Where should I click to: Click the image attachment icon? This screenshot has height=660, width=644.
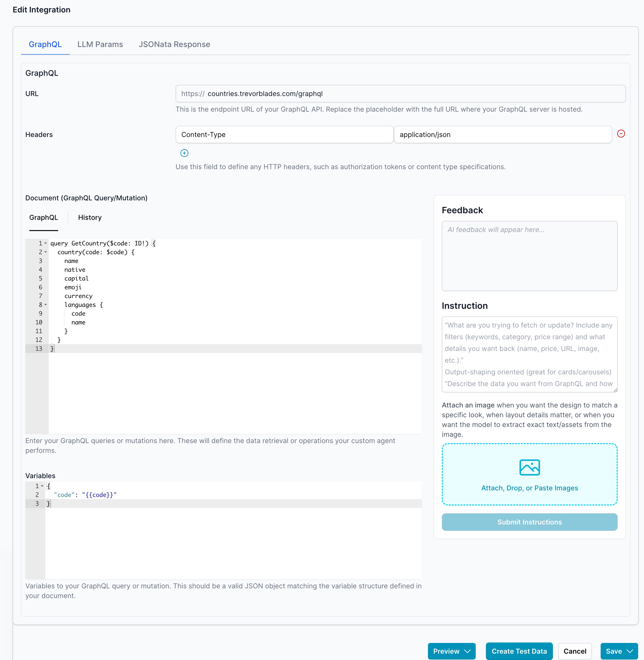529,467
